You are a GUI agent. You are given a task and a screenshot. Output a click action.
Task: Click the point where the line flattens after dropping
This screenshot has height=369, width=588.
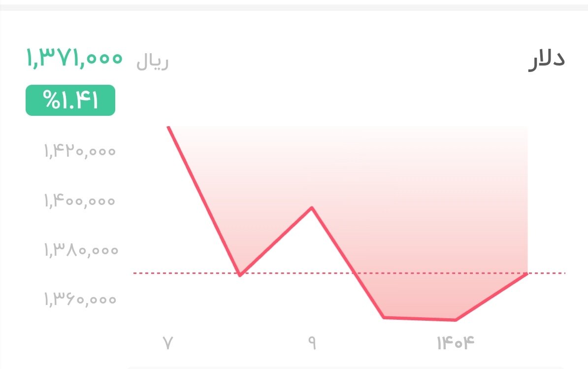[384, 317]
